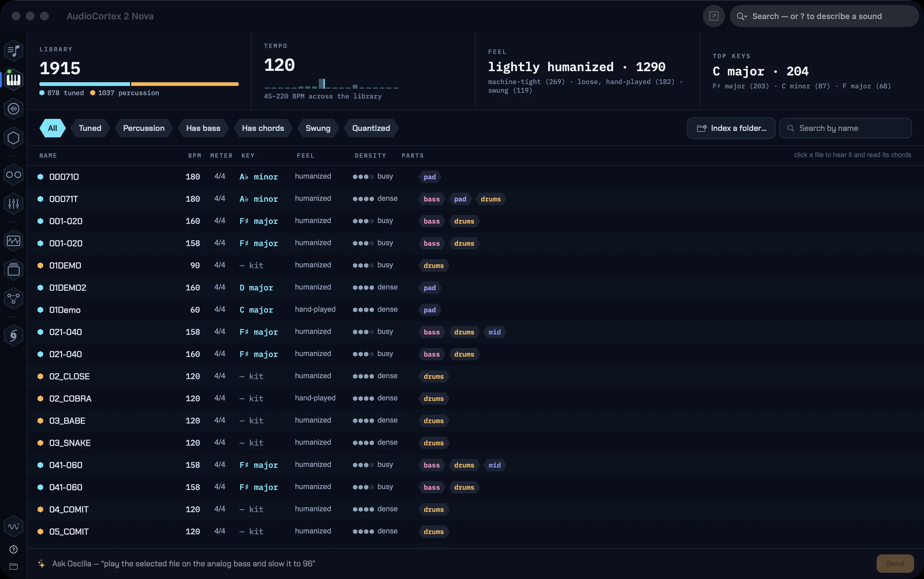Click Index a folder button
Viewport: 924px width, 579px height.
731,128
